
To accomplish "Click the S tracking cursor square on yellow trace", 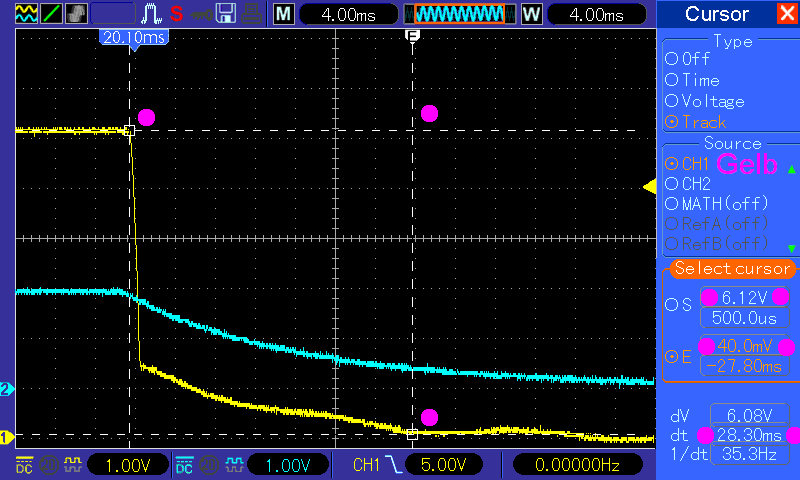I will point(130,131).
